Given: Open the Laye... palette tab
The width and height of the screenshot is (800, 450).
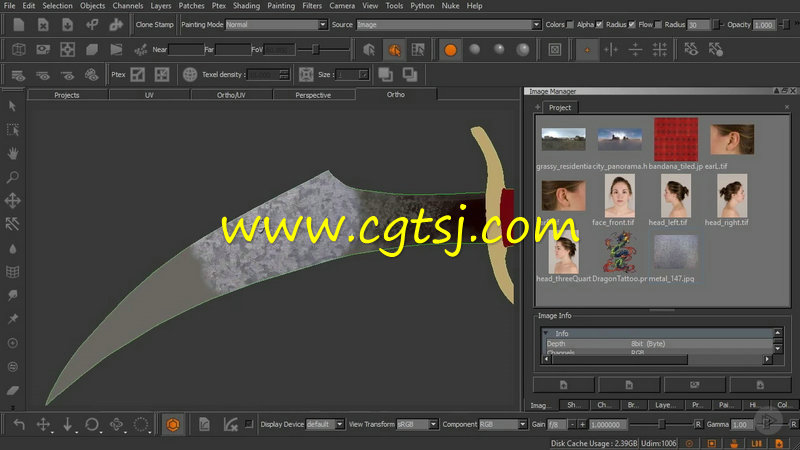Looking at the screenshot, I should [x=665, y=405].
